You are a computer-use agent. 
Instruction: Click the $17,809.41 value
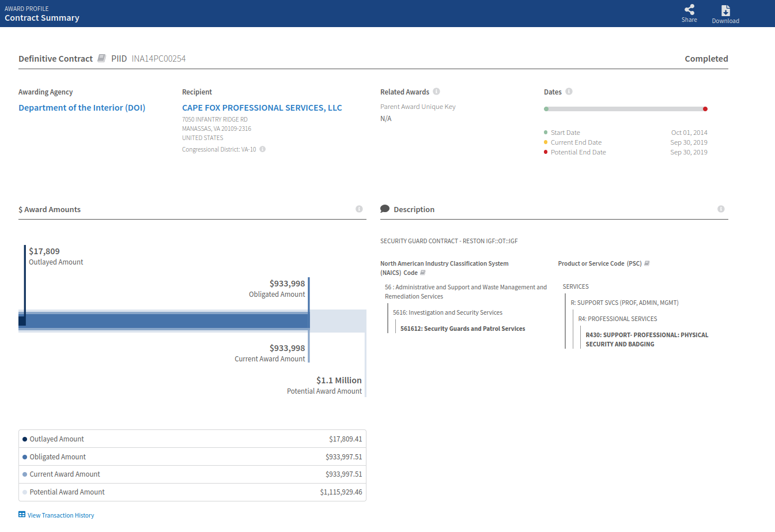tap(346, 439)
